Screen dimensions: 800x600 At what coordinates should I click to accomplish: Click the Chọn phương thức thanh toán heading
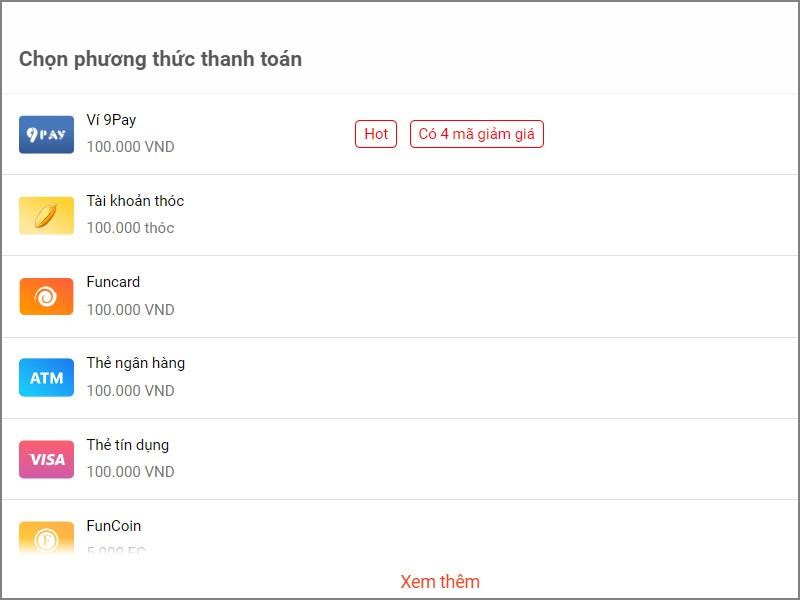click(x=160, y=59)
